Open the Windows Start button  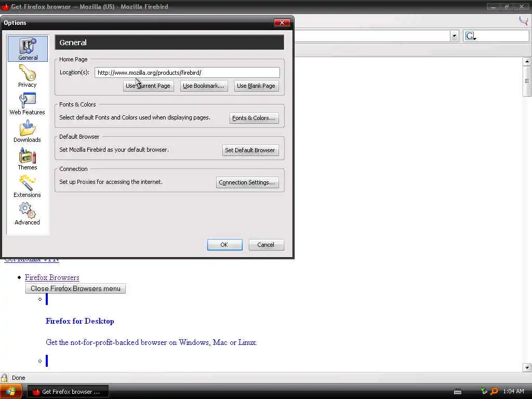click(10, 392)
